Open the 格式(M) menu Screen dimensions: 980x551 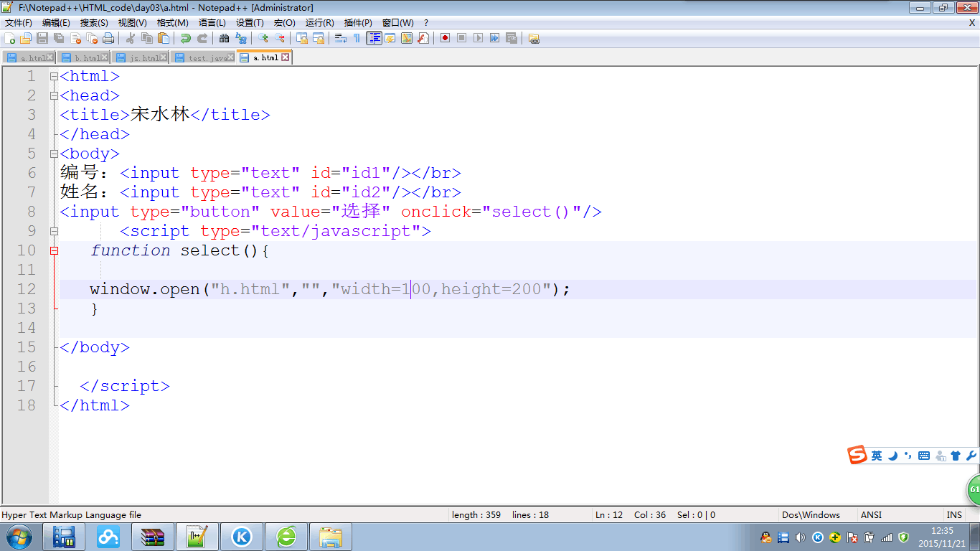click(172, 23)
